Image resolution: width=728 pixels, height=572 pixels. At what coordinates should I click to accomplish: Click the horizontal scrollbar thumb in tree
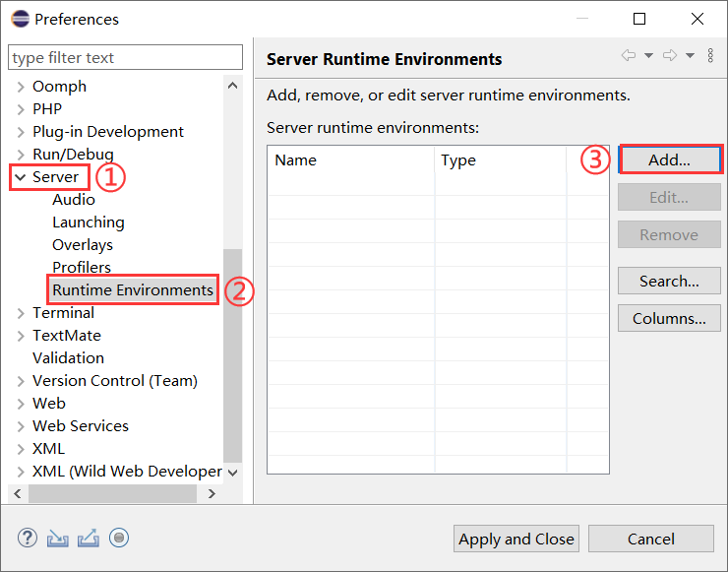pos(113,493)
